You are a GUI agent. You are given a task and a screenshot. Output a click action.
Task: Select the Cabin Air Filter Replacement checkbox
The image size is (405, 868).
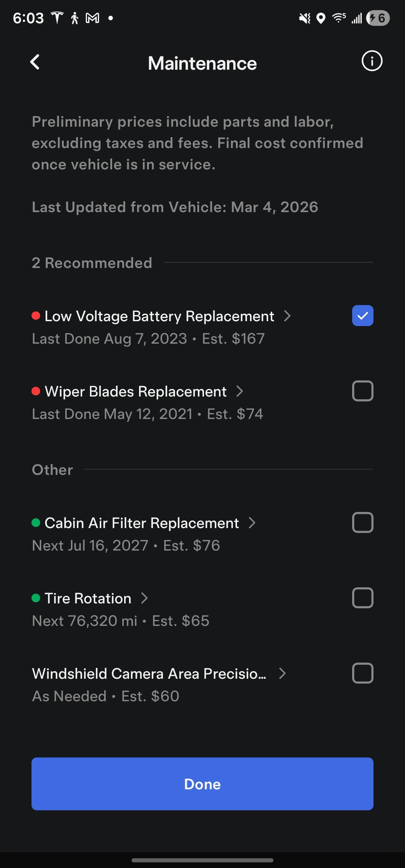click(x=362, y=522)
